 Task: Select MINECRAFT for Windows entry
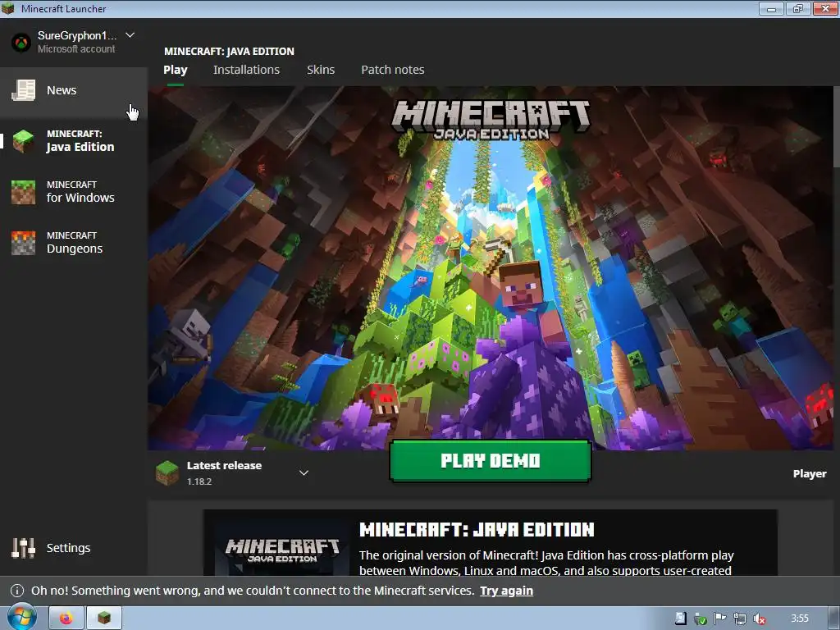point(73,192)
